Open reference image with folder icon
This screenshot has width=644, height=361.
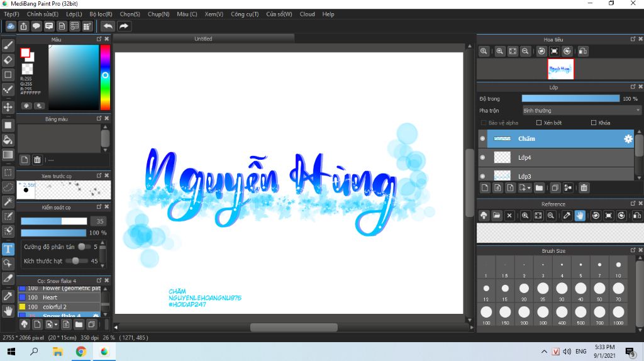[497, 216]
